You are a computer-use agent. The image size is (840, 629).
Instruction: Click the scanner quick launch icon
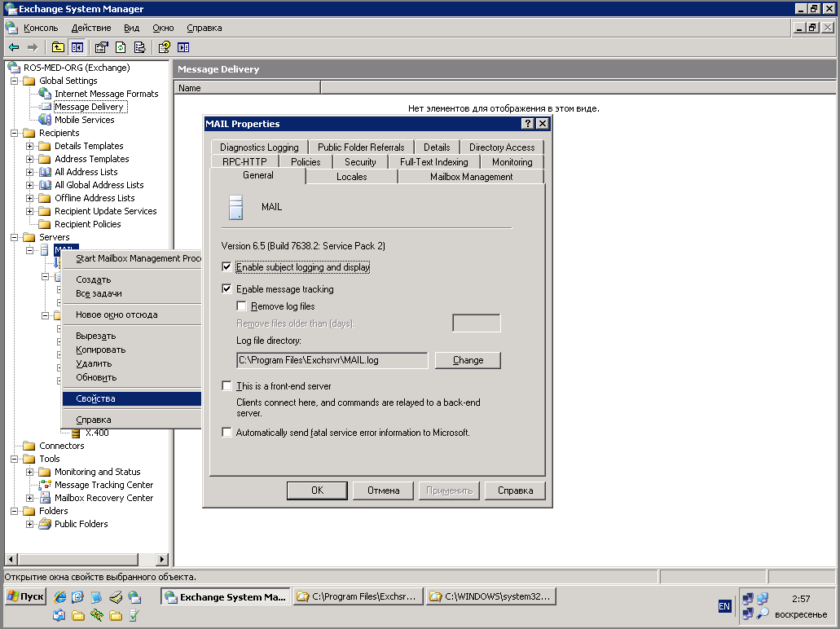pos(116,597)
